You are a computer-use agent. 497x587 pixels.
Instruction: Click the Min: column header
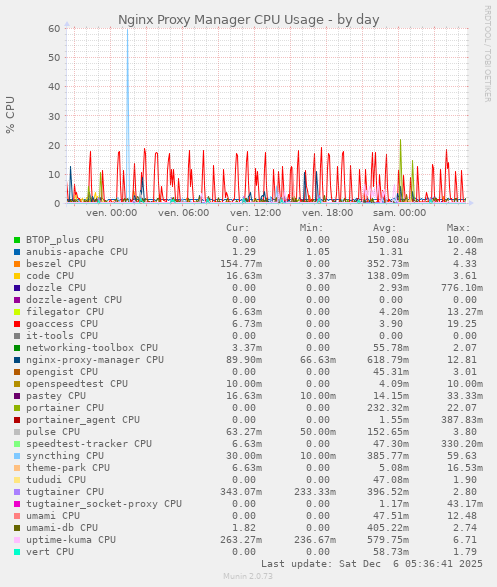click(x=311, y=228)
